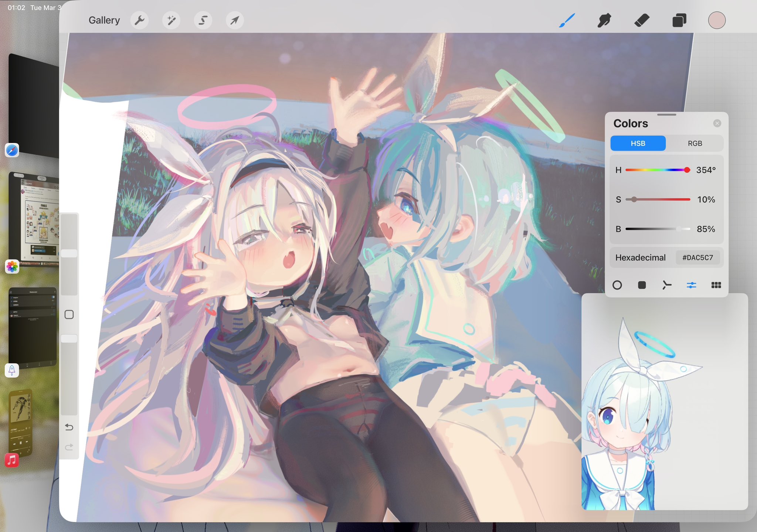
Task: Click the Hexadecimal #DAC5C7 field
Action: pyautogui.click(x=697, y=258)
